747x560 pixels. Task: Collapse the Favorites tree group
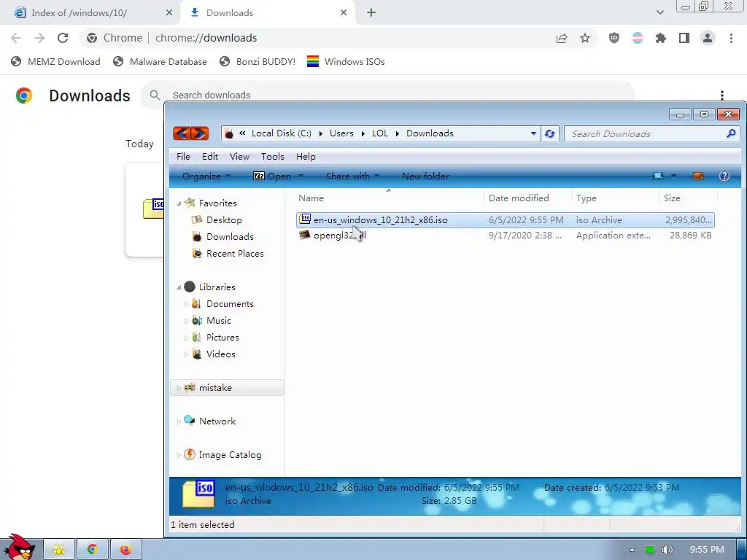click(x=179, y=203)
